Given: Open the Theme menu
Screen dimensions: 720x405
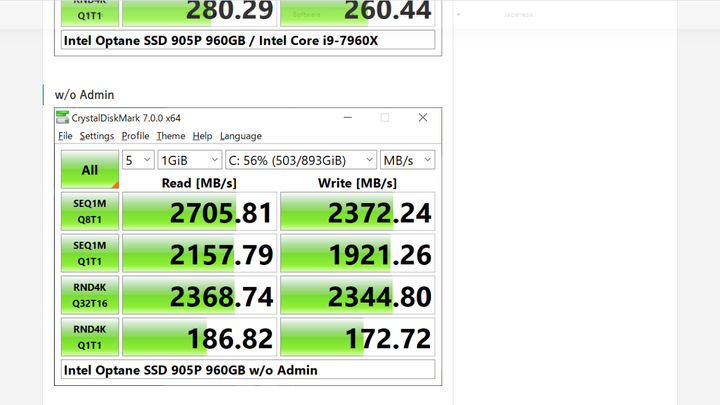Looking at the screenshot, I should 171,136.
